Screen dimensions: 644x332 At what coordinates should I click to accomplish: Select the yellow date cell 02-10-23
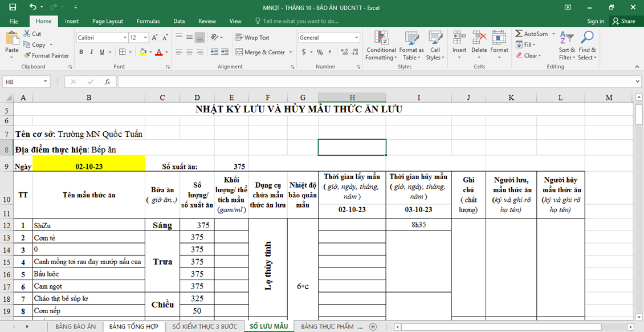point(89,167)
